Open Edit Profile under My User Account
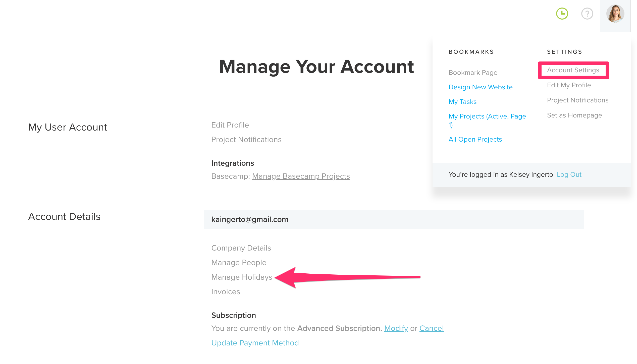Screen dimensions: 637x364 [x=230, y=125]
